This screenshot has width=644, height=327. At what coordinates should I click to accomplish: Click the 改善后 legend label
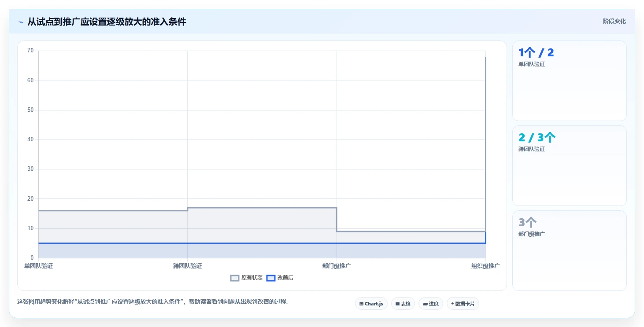point(285,278)
